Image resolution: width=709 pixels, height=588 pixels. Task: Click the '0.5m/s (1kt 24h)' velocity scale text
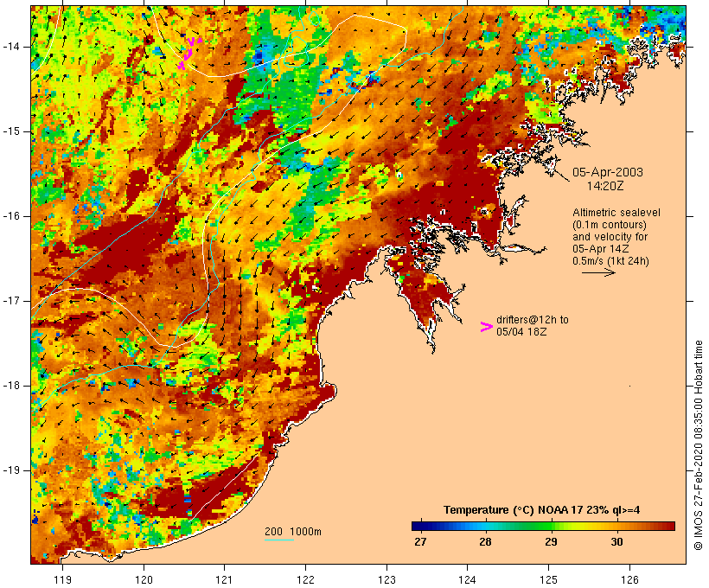(611, 261)
